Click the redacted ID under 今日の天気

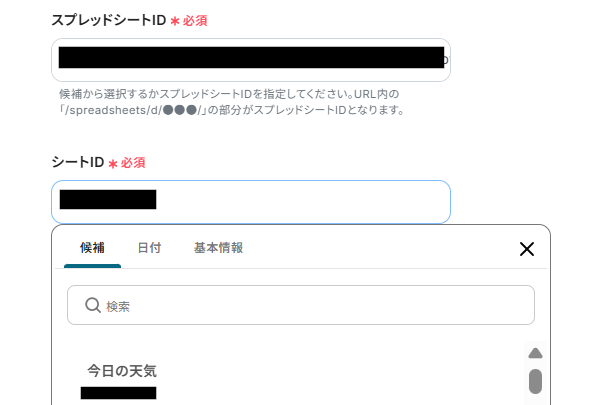click(x=119, y=393)
